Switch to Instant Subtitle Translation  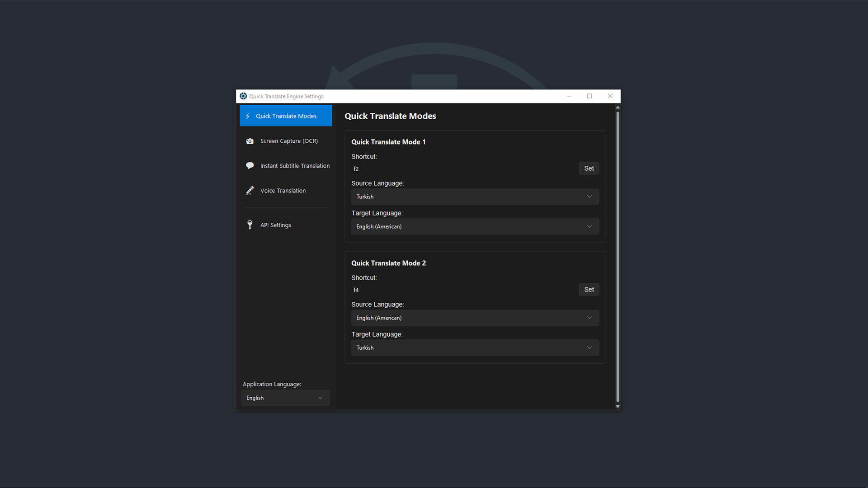point(295,166)
